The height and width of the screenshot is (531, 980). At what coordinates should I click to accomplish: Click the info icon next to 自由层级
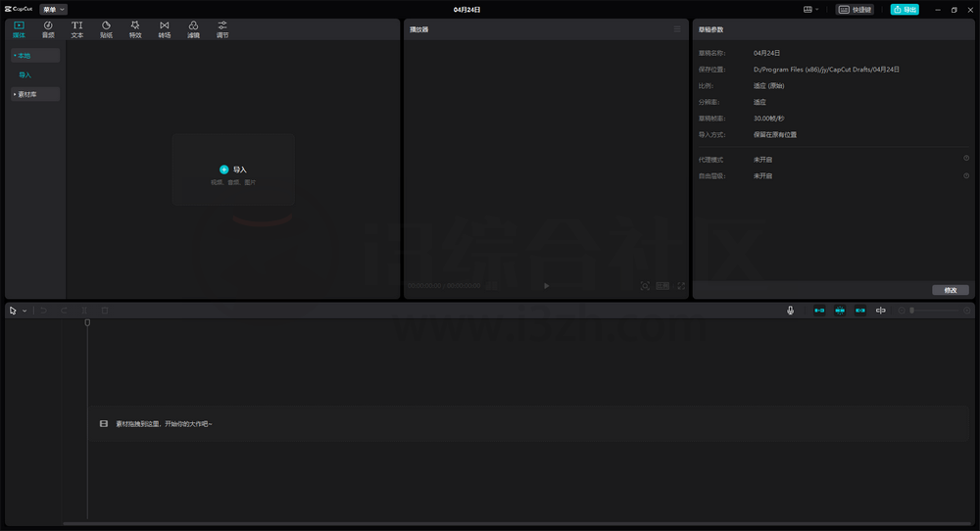coord(966,175)
